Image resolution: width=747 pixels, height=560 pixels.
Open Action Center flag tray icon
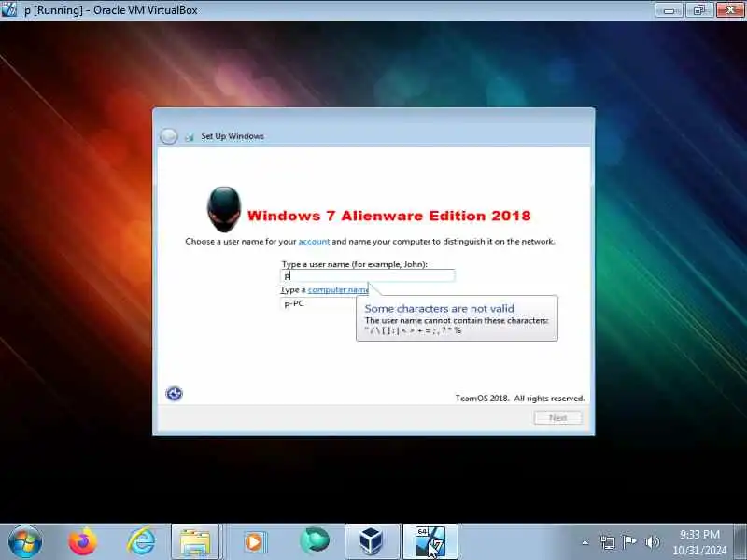point(629,542)
